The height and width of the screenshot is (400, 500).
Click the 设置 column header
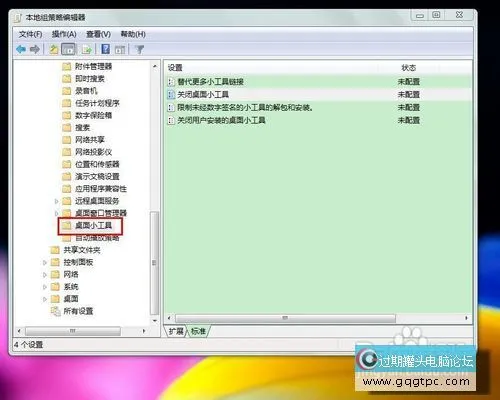(175, 68)
